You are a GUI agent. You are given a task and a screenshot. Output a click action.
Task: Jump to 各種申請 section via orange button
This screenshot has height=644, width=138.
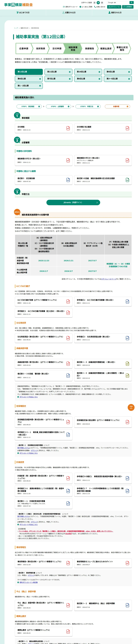coord(117,106)
